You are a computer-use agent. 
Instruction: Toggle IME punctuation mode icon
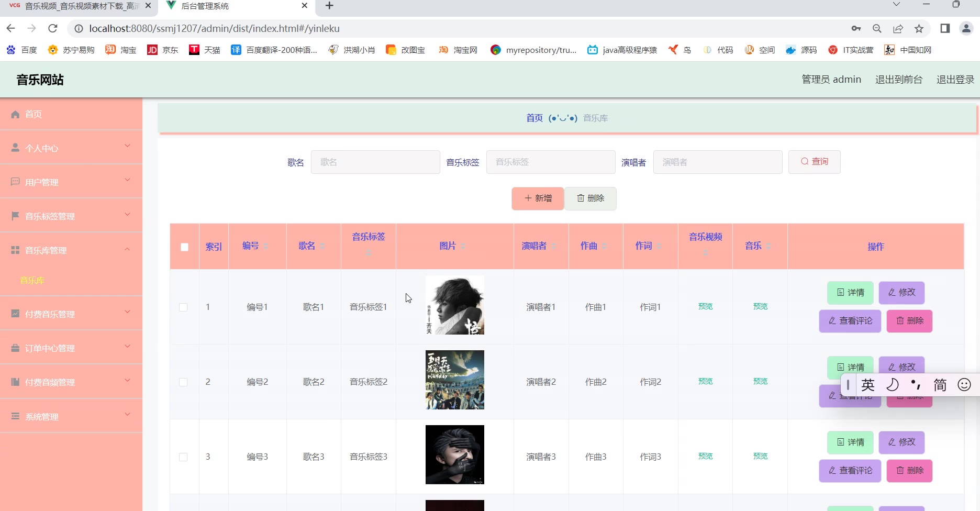(x=916, y=385)
